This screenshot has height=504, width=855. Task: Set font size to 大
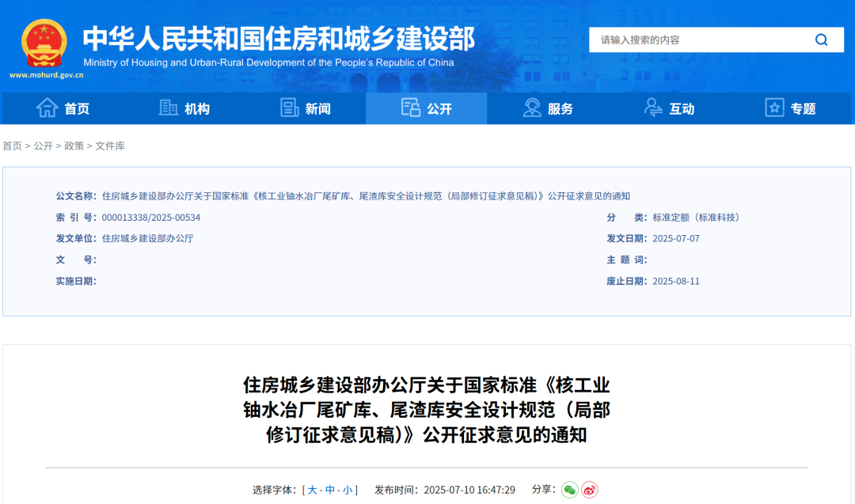pos(313,490)
